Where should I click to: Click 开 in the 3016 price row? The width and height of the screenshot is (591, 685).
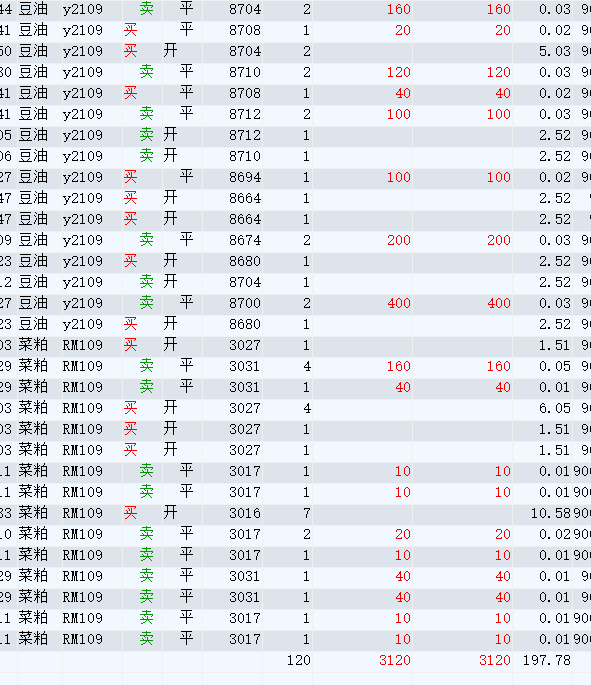(170, 512)
